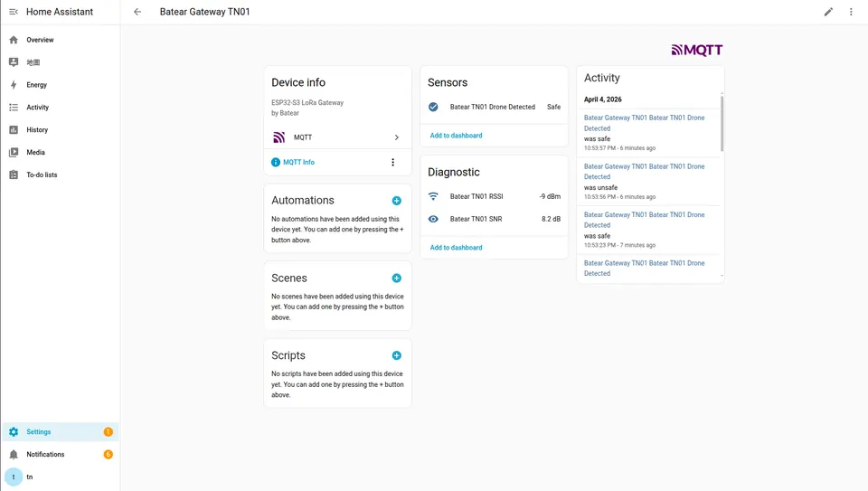Open History in the sidebar
Image resolution: width=868 pixels, height=491 pixels.
(61, 129)
